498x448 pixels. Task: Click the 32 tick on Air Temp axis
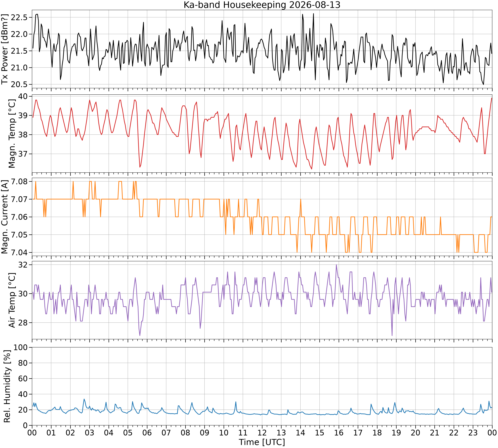(x=23, y=265)
